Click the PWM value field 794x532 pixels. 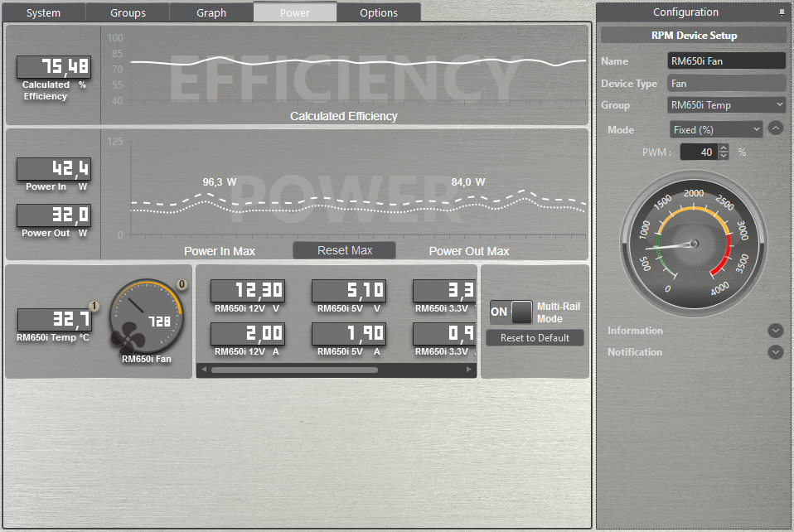click(x=699, y=152)
